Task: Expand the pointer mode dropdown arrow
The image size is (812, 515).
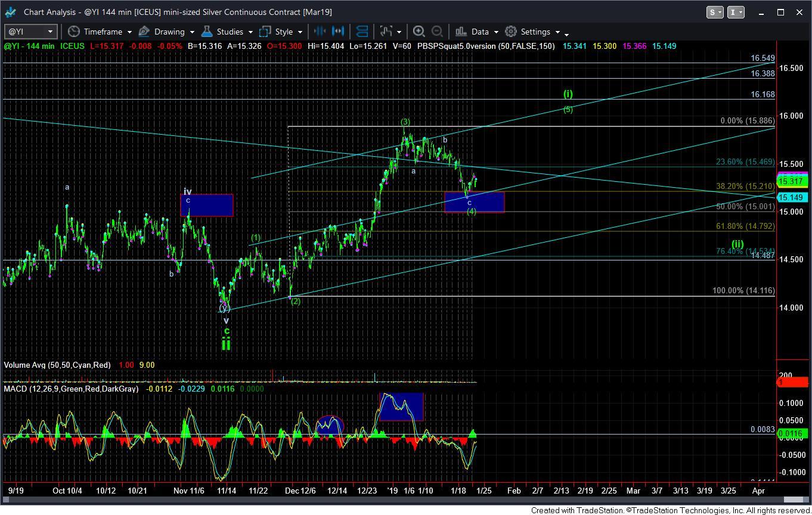Action: [399, 32]
